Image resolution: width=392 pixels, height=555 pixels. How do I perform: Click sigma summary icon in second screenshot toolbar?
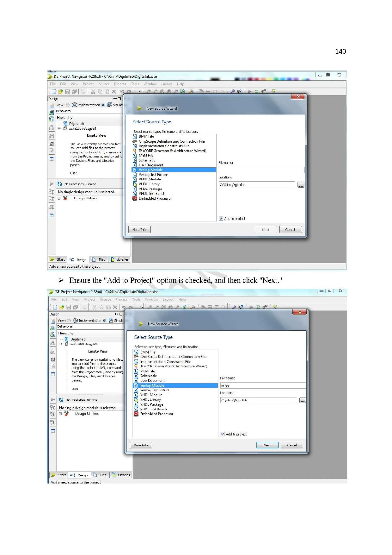pyautogui.click(x=258, y=307)
